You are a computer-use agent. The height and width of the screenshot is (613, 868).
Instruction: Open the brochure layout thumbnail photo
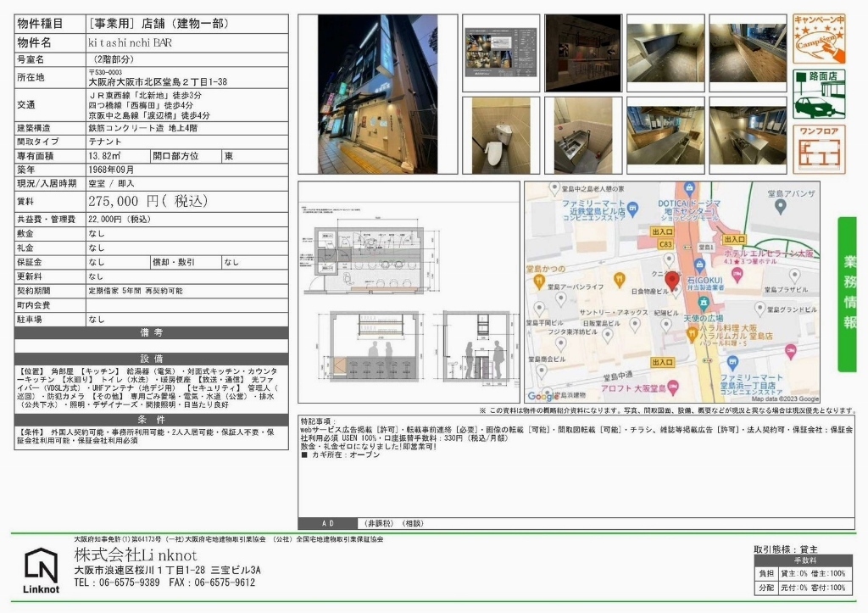(x=501, y=53)
